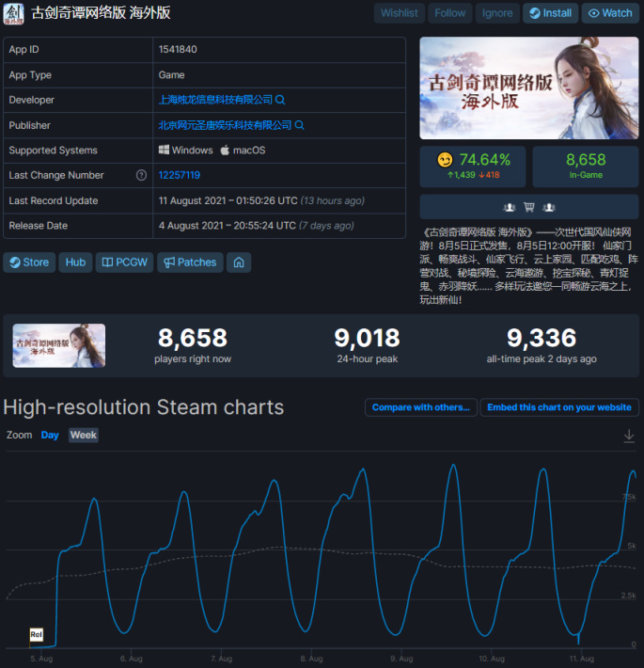Click the 9,018 24-hour peak figure
The image size is (644, 668).
367,338
